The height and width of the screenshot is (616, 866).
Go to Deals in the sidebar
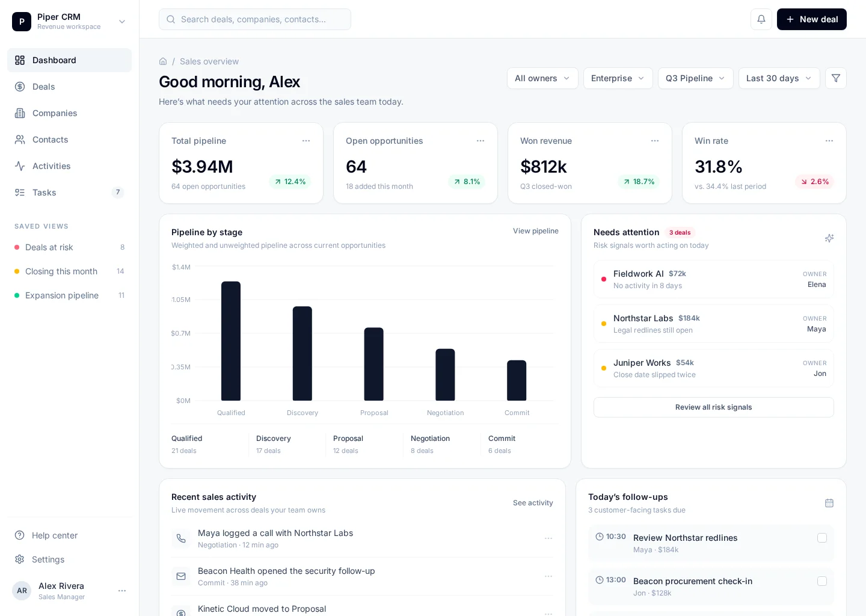(x=69, y=87)
